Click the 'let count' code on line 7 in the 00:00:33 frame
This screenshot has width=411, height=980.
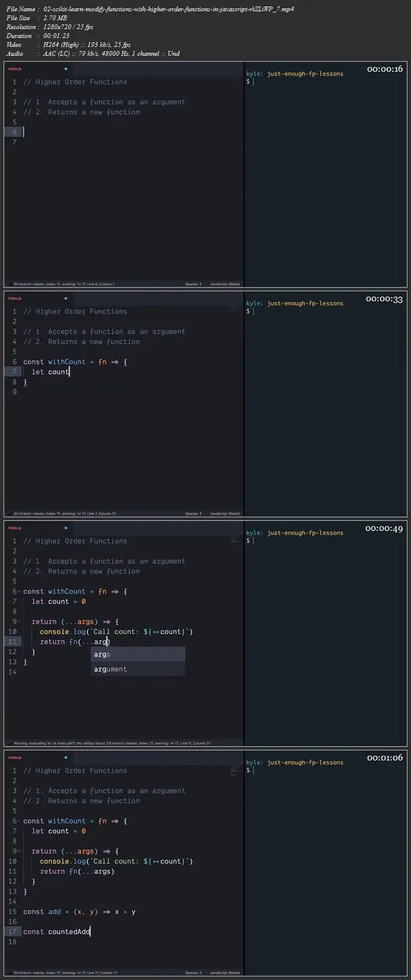(50, 372)
